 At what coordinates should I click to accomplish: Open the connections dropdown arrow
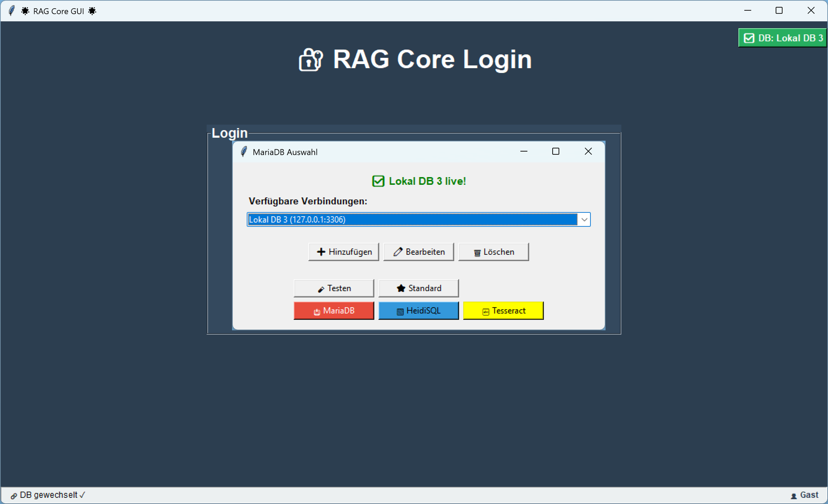(x=584, y=220)
